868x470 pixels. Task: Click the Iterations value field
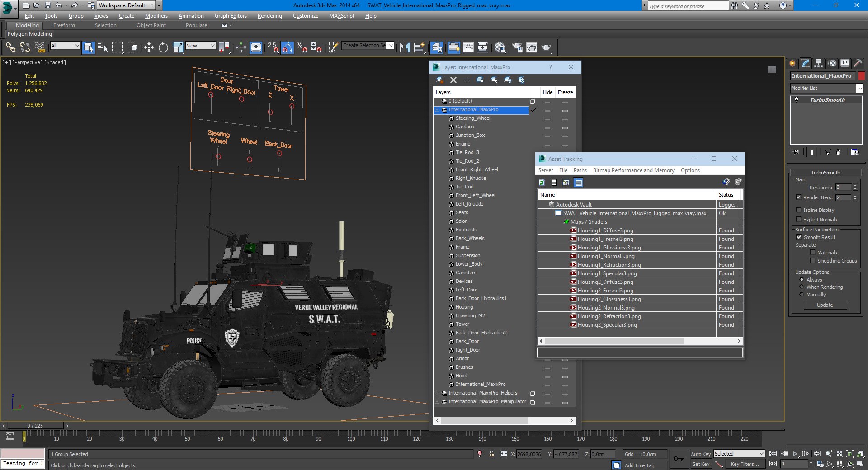pos(843,188)
